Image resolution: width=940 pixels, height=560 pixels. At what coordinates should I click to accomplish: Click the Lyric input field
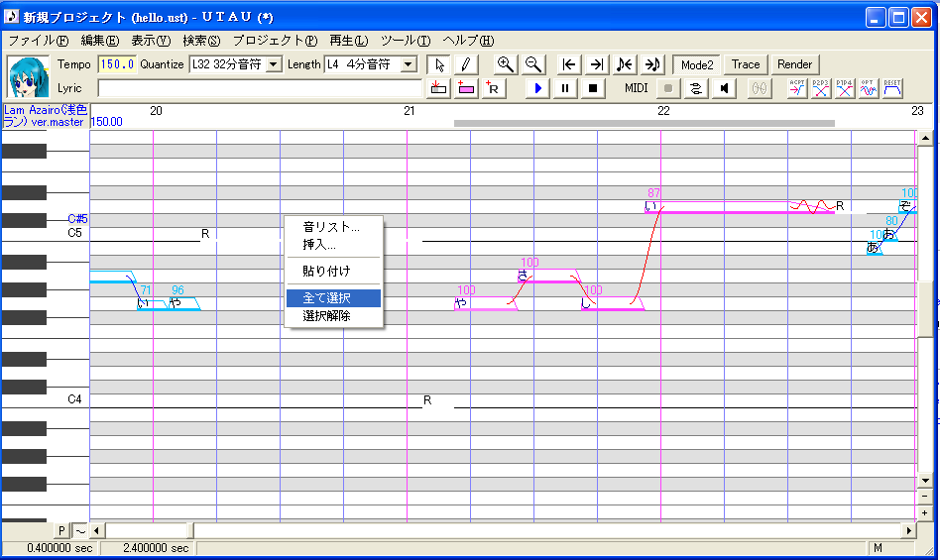pos(260,88)
